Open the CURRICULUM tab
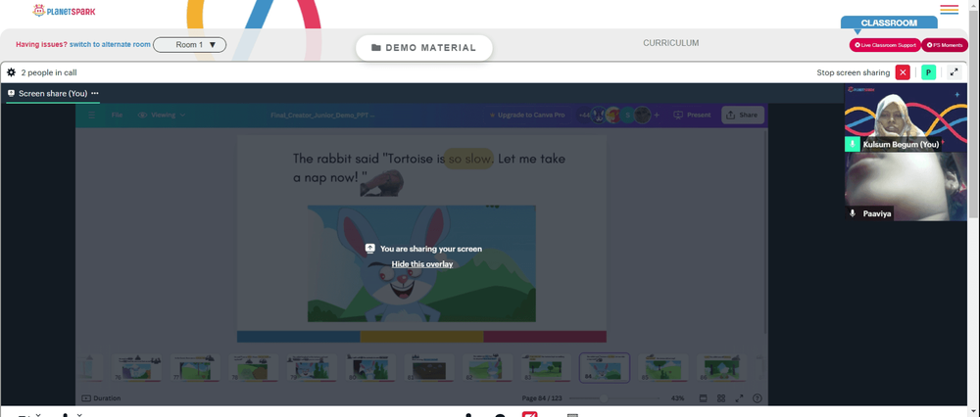The height and width of the screenshot is (417, 980). (670, 43)
